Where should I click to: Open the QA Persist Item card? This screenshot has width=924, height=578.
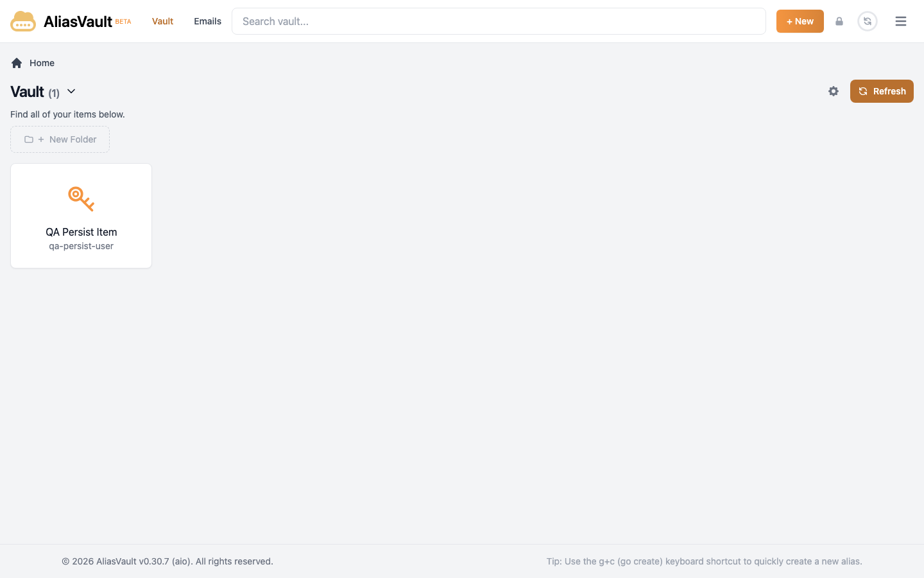click(x=81, y=216)
